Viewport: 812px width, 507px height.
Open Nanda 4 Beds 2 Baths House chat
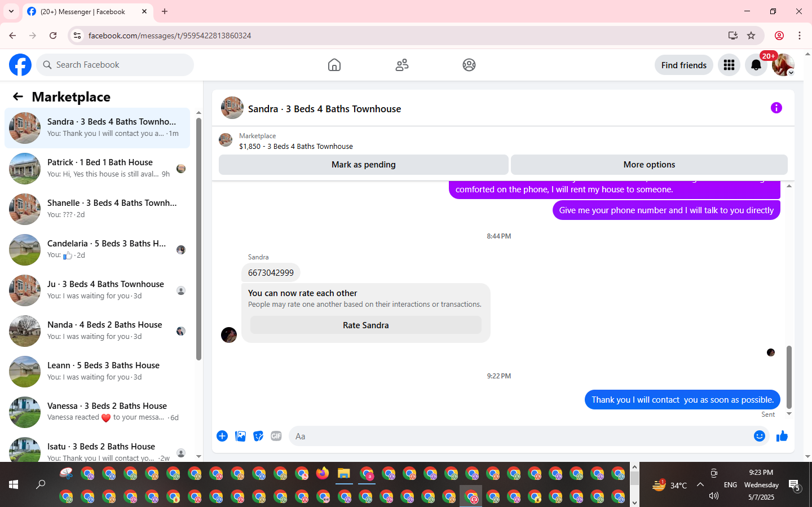pos(97,331)
